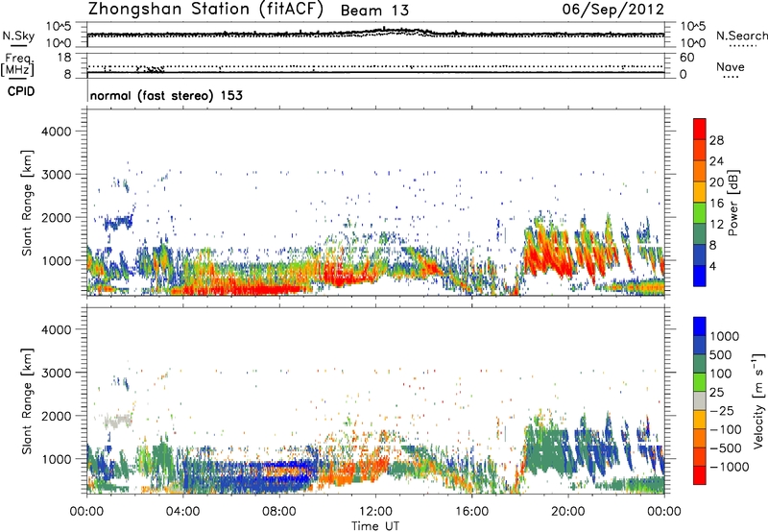
Task: Click the "4000" range tick in power panel
Action: 57,131
